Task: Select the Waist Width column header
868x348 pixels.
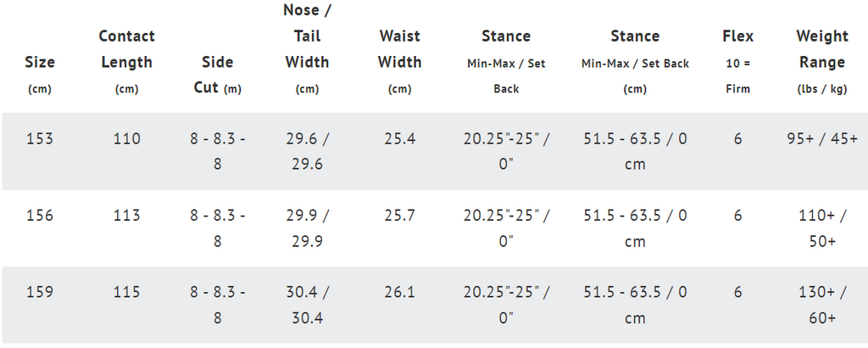Action: click(400, 61)
